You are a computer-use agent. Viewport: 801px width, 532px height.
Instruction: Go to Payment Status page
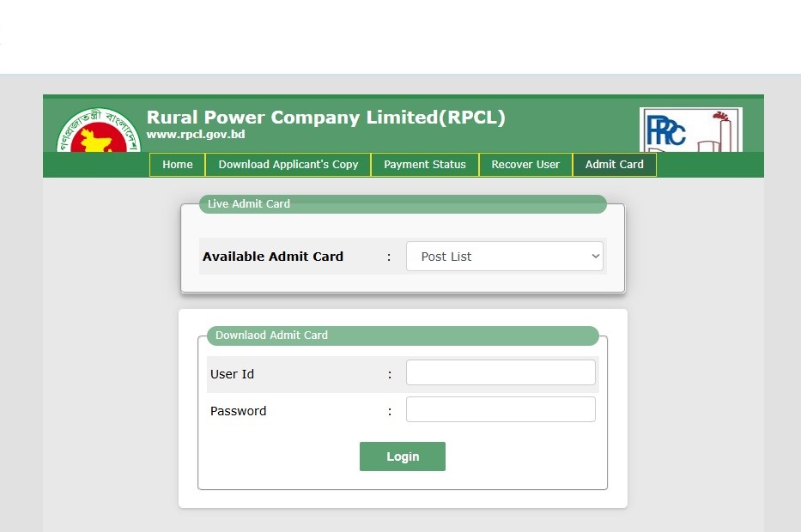(424, 165)
